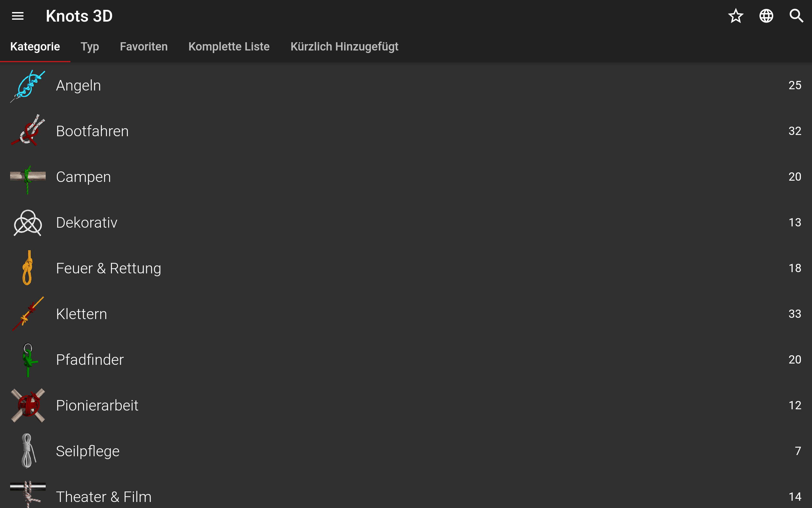Tap the Theater & Film knot icon
The height and width of the screenshot is (508, 812).
pyautogui.click(x=28, y=495)
